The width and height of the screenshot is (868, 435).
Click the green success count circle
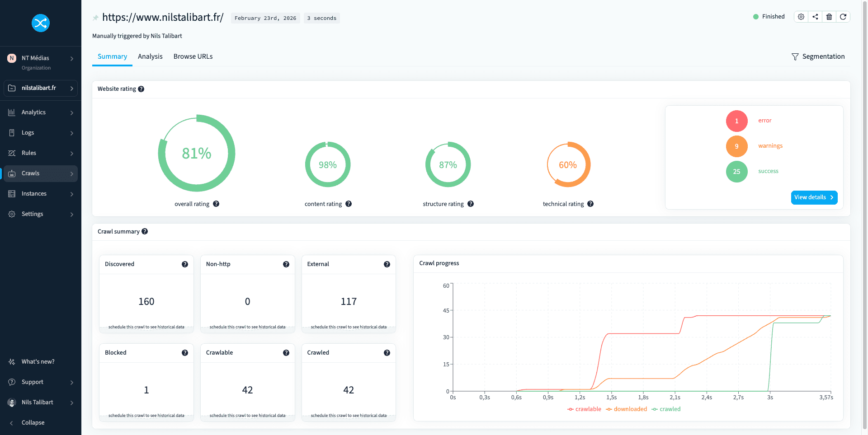click(x=737, y=172)
